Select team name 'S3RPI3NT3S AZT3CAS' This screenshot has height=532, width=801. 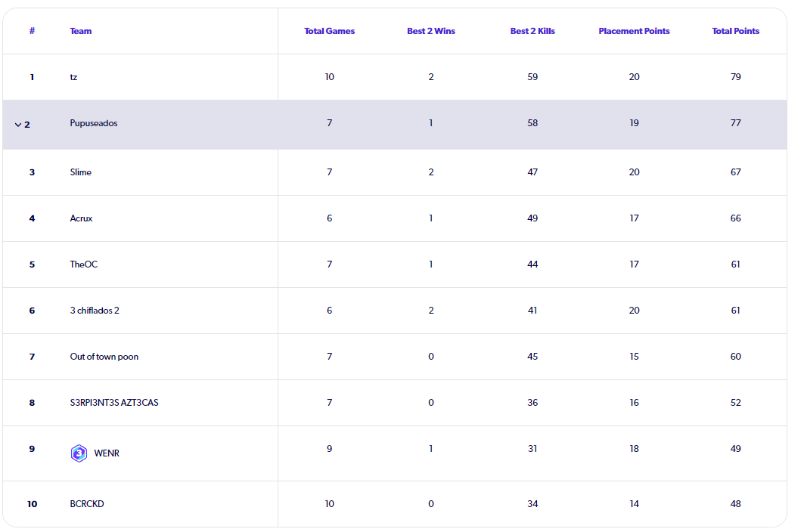coord(114,402)
